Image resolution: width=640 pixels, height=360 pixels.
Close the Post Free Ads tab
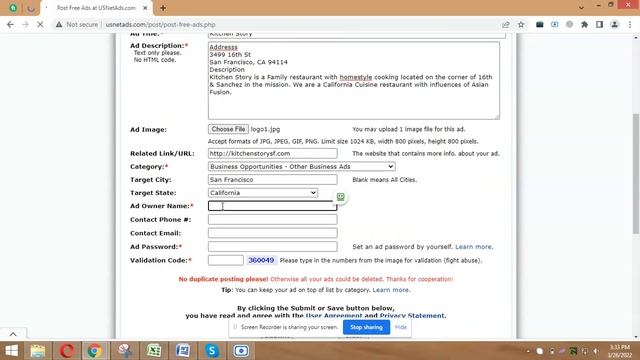pyautogui.click(x=145, y=8)
